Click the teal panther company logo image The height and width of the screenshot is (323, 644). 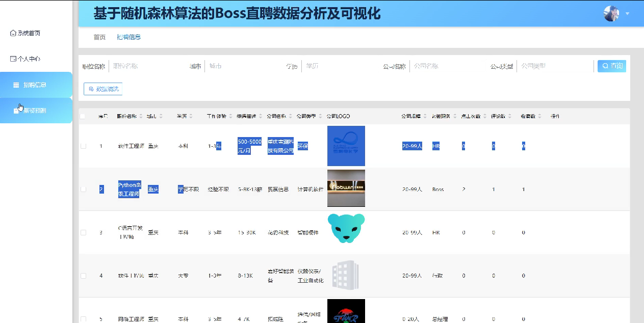tap(346, 229)
